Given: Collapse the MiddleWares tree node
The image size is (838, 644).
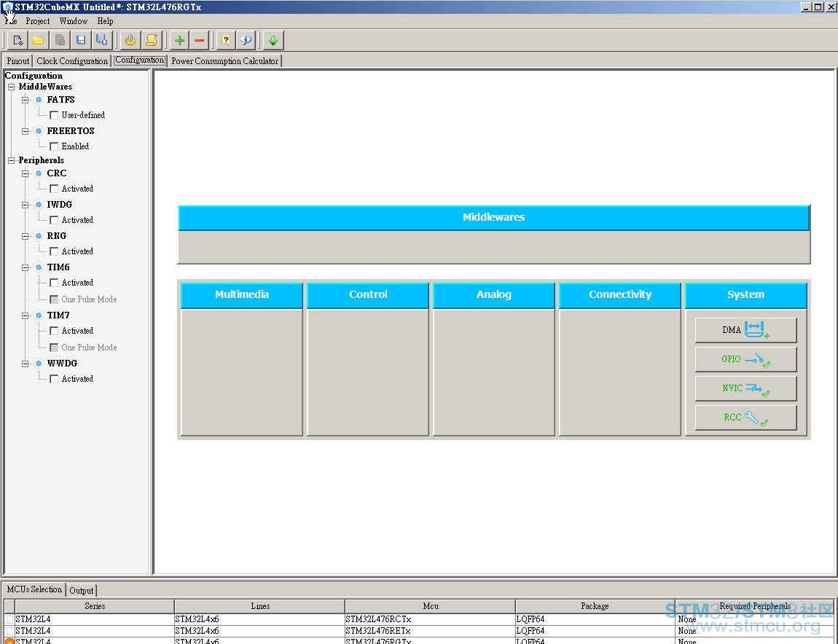Looking at the screenshot, I should pos(11,87).
